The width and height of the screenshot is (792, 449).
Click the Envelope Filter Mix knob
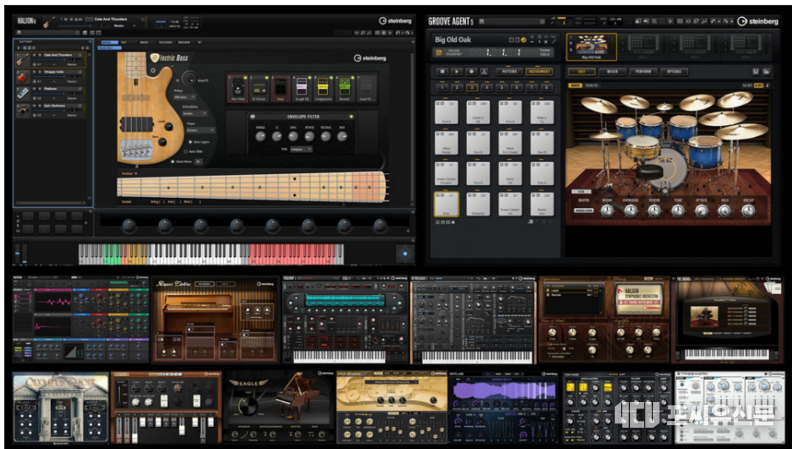click(x=342, y=136)
